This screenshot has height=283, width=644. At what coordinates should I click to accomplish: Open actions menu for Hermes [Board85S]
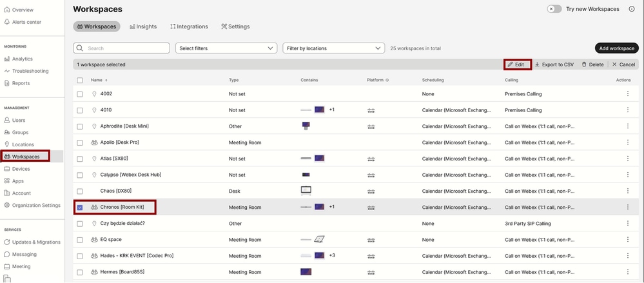(628, 272)
